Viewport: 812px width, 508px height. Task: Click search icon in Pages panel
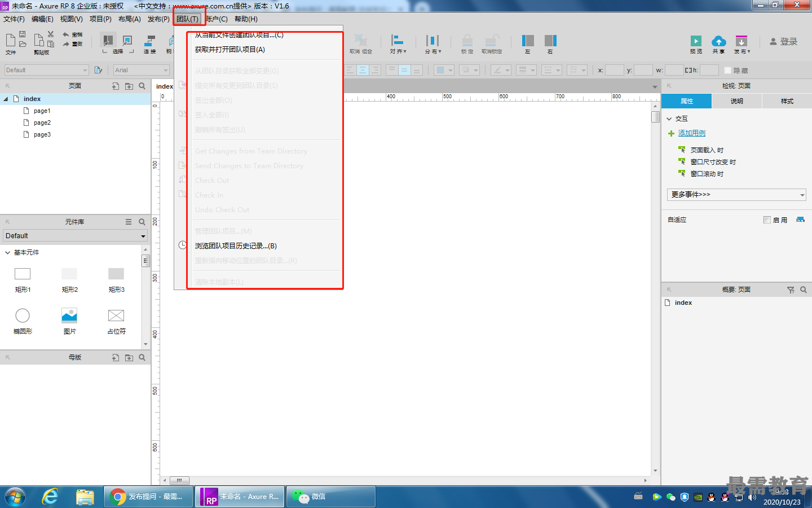tap(142, 86)
